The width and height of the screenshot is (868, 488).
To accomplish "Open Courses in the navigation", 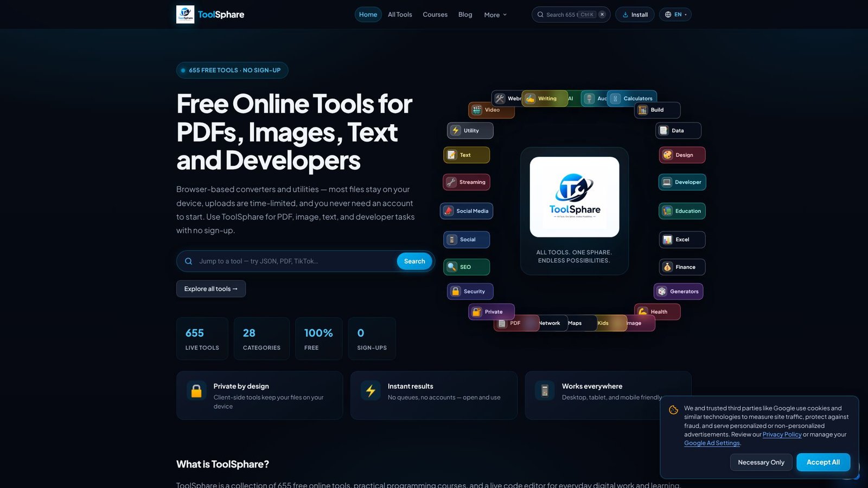I will click(435, 15).
